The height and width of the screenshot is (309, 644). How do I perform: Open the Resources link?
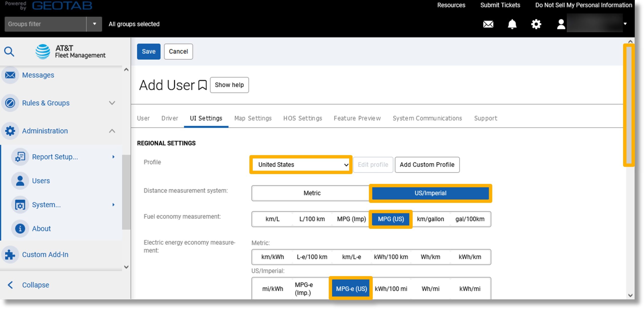[x=451, y=5]
